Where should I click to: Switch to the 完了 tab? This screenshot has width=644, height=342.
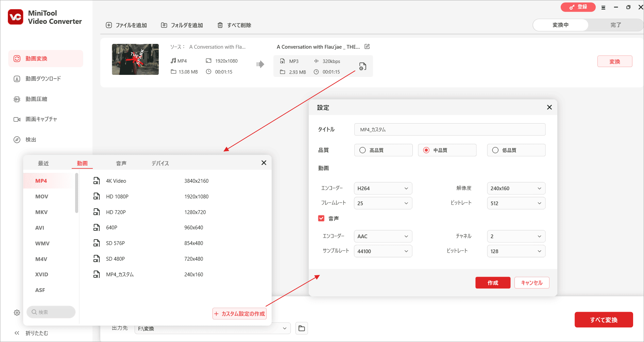(615, 25)
